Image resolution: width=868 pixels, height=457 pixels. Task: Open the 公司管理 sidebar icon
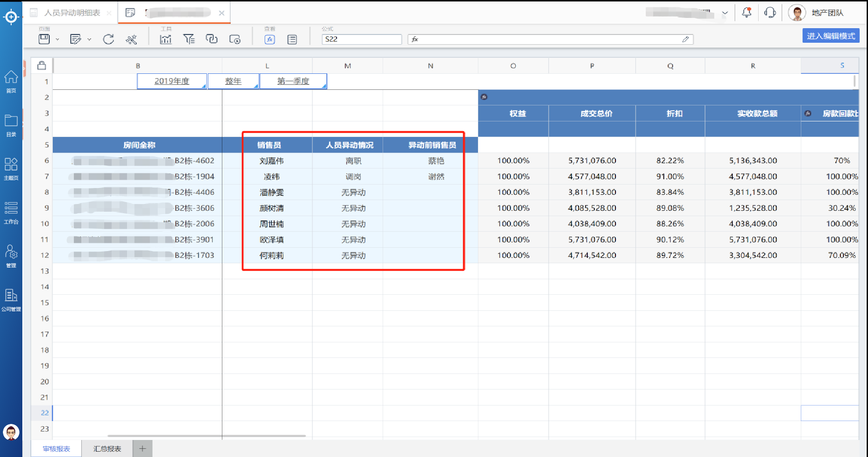(x=11, y=300)
